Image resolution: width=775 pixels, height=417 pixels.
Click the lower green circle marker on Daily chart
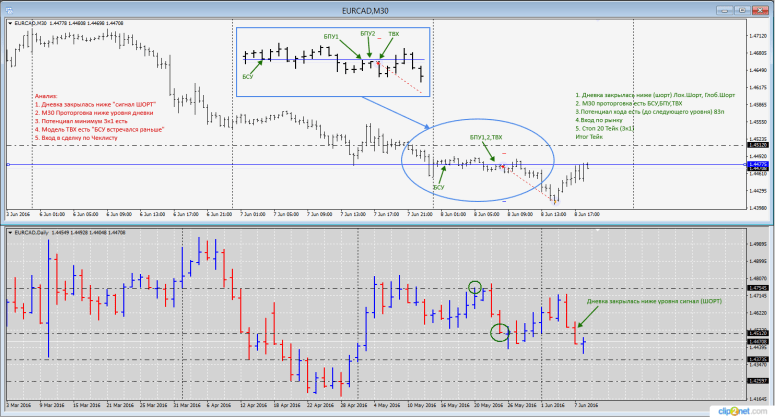click(499, 332)
